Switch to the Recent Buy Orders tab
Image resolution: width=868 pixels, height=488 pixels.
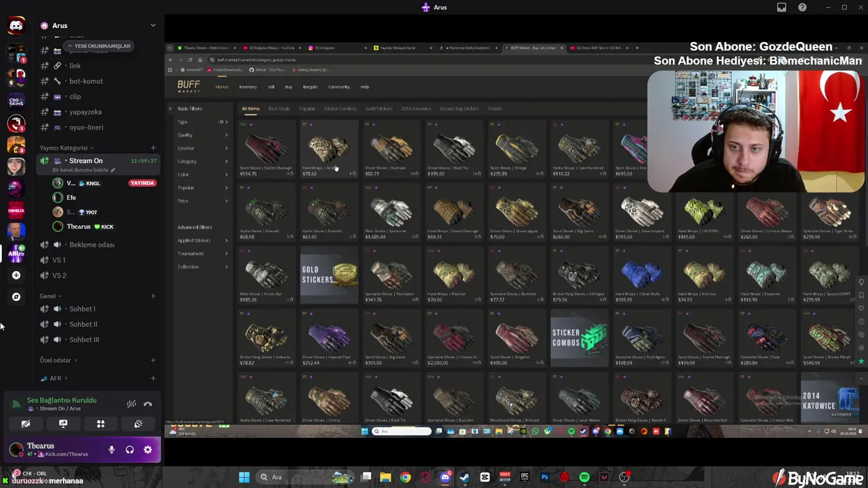pos(459,108)
